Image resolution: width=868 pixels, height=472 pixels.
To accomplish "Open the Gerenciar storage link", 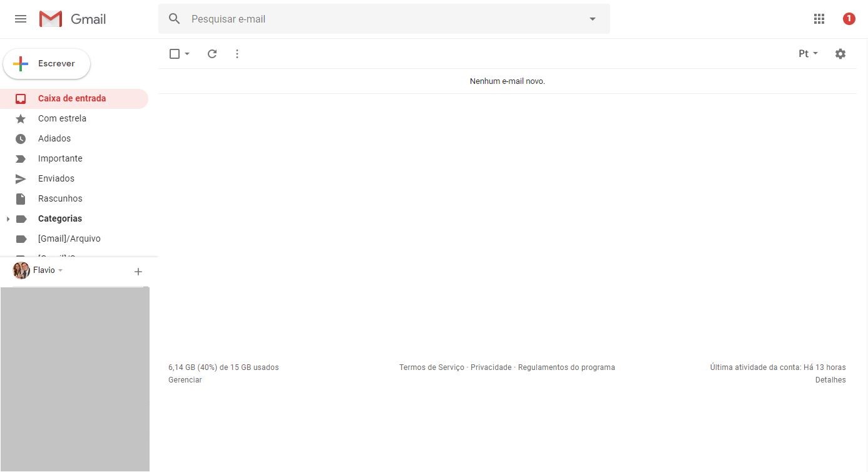I will tap(185, 379).
